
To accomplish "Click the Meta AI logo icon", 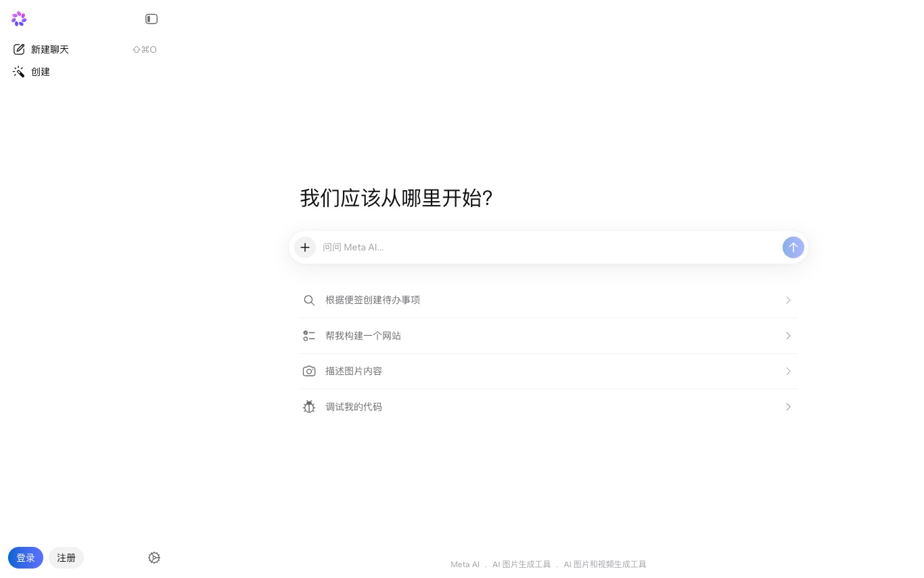I will pos(19,19).
